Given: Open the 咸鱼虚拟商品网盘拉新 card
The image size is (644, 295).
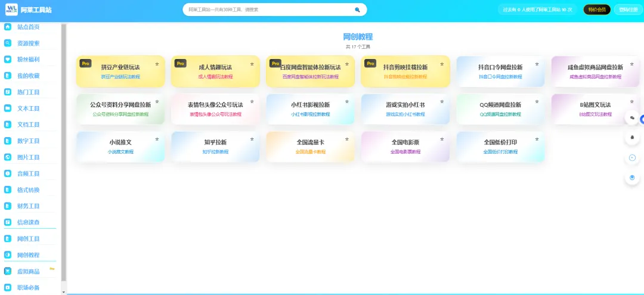Looking at the screenshot, I should point(595,72).
